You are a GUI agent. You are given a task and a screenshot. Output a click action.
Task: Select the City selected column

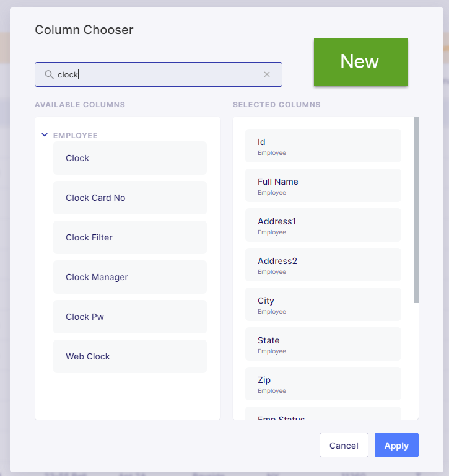323,304
